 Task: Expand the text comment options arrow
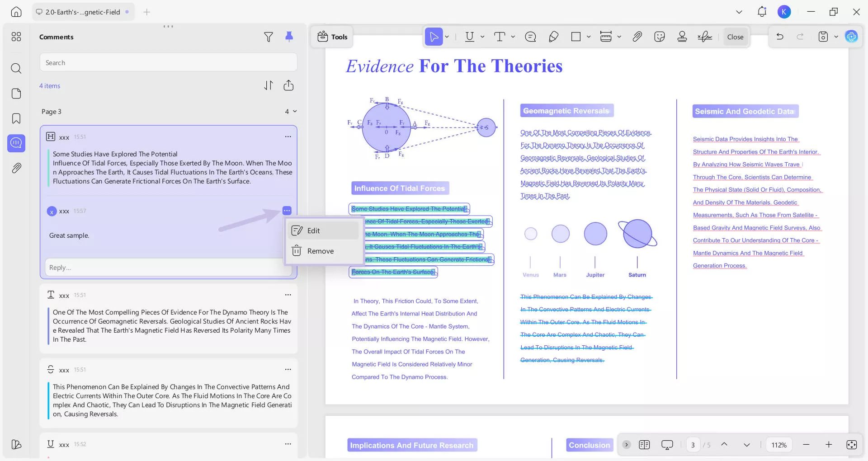click(513, 37)
